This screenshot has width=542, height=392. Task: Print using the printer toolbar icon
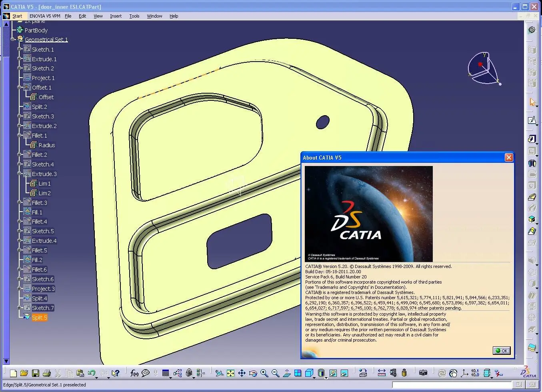(x=46, y=373)
